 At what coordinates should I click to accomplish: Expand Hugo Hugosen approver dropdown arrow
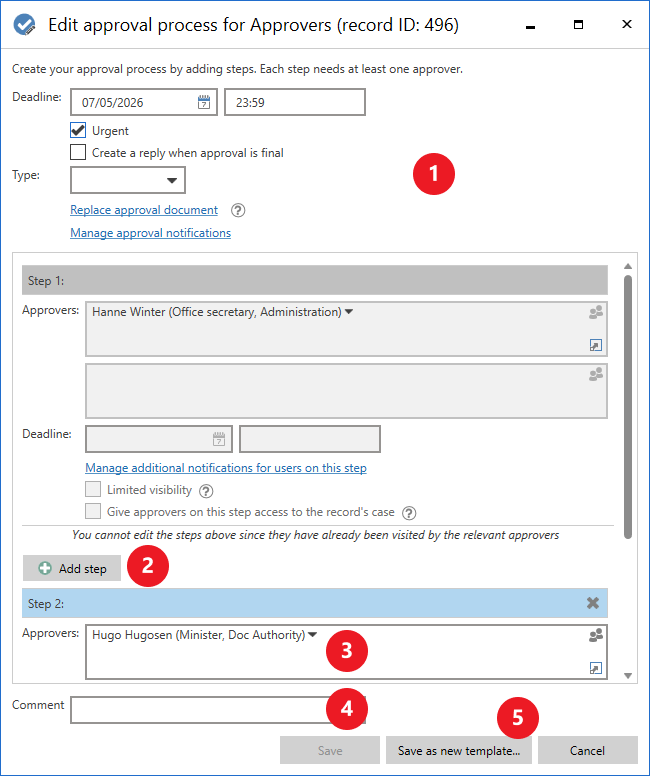coord(312,634)
